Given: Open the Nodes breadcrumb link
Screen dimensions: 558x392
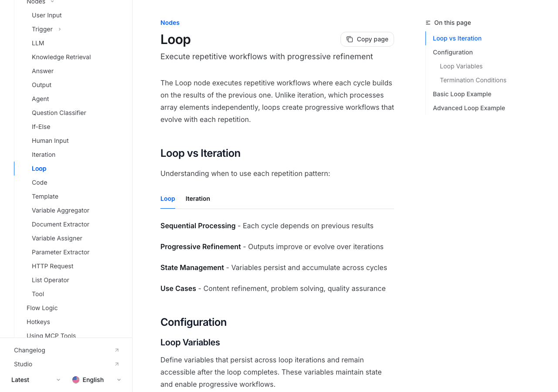Looking at the screenshot, I should pyautogui.click(x=170, y=23).
